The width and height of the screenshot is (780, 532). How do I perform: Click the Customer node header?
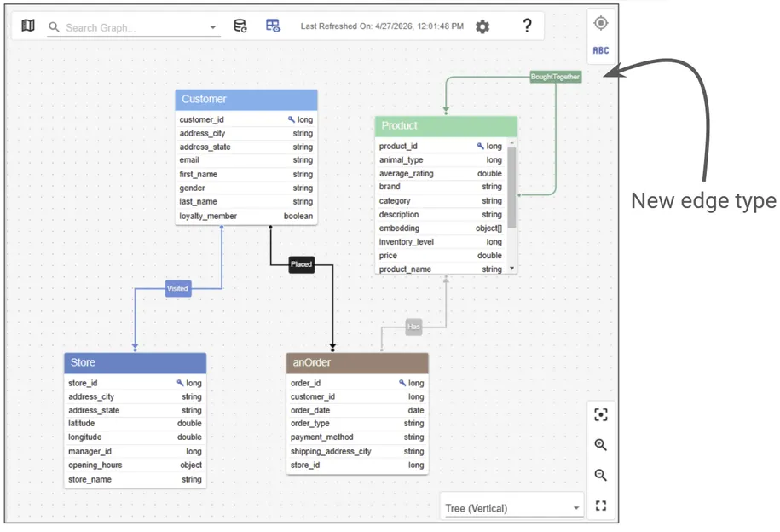coord(246,100)
